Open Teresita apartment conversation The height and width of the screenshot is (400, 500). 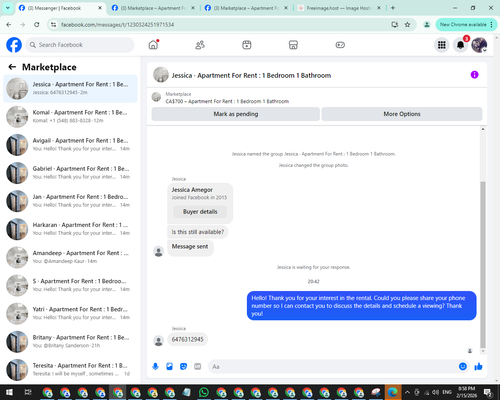tap(70, 370)
